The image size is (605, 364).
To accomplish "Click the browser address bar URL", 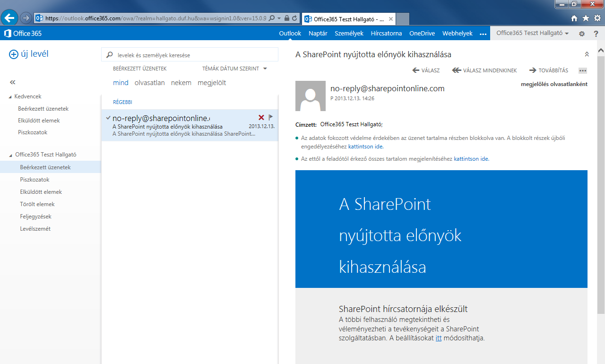I will coord(156,18).
